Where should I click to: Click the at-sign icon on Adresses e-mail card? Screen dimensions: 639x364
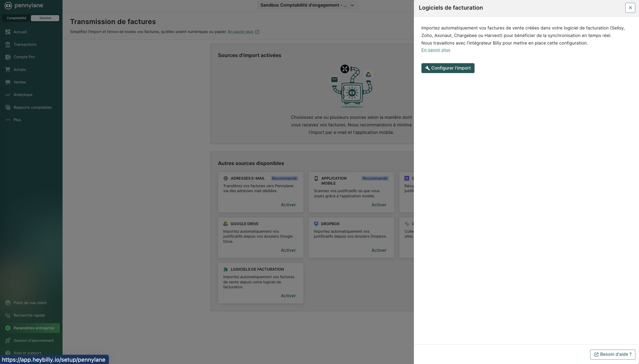(225, 178)
